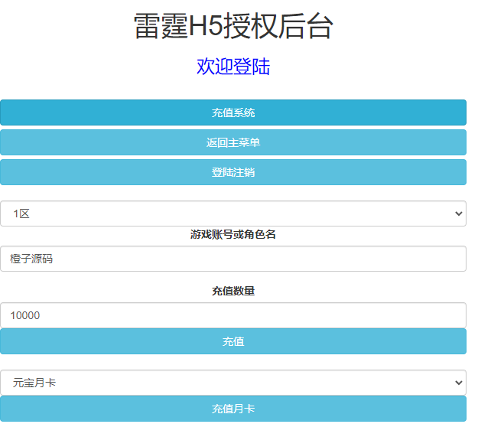Click the 橙子源码 text in account field

pyautogui.click(x=31, y=259)
